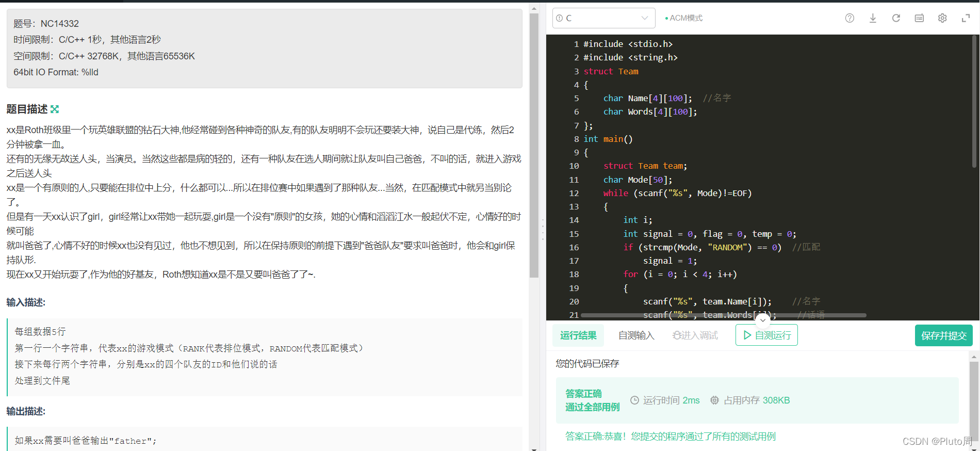Click the green expand icon beside 题目描述
The width and height of the screenshot is (980, 451).
[55, 109]
